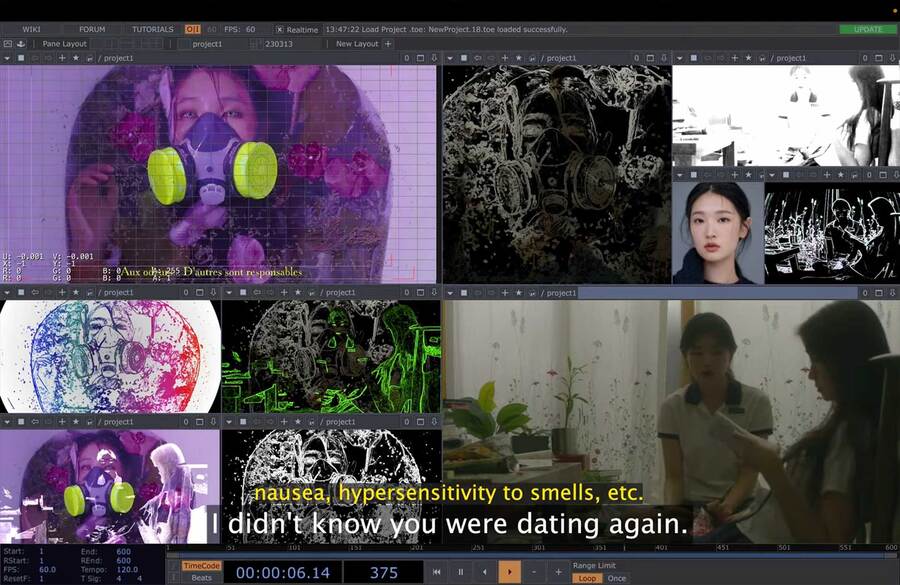Open the pane type dropdown in the top-left pane
900x585 pixels.
(7, 58)
